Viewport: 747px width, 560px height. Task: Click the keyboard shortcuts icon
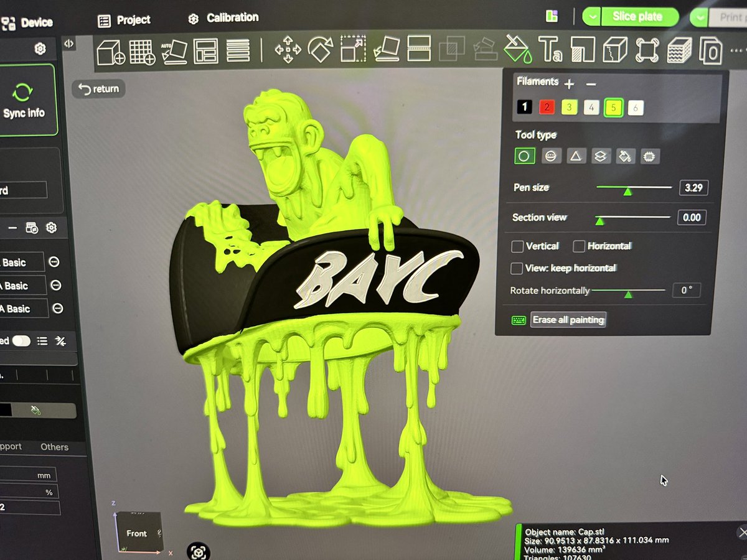[519, 320]
